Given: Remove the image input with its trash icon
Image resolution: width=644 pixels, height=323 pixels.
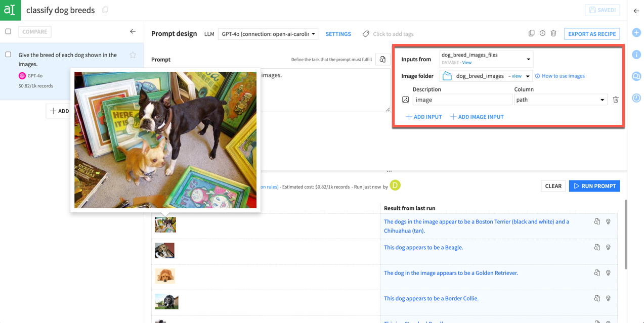Looking at the screenshot, I should point(616,100).
